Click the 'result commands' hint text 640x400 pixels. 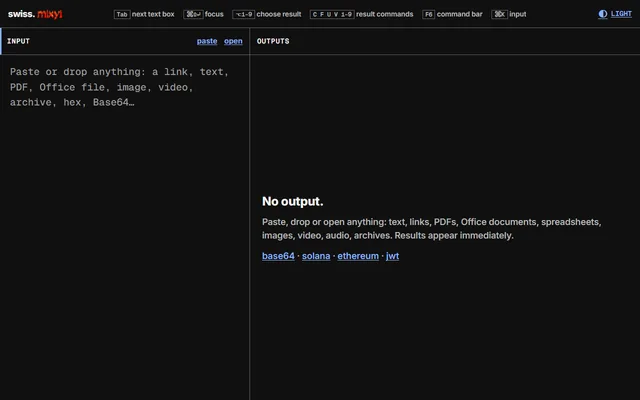pos(384,14)
